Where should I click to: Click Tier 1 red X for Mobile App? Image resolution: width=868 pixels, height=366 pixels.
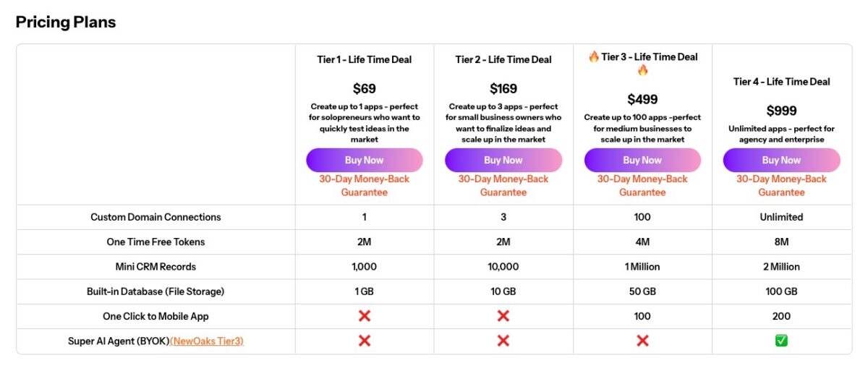(x=365, y=316)
